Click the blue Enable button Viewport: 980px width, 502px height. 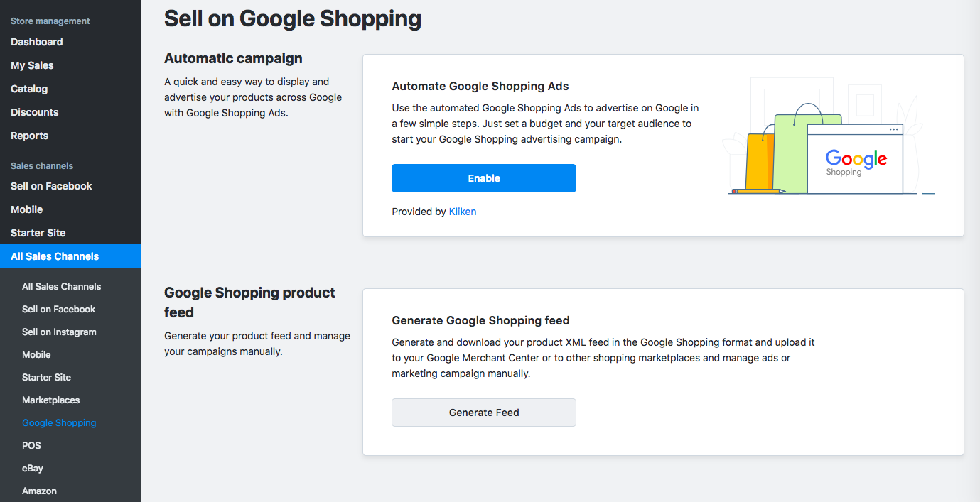click(484, 178)
